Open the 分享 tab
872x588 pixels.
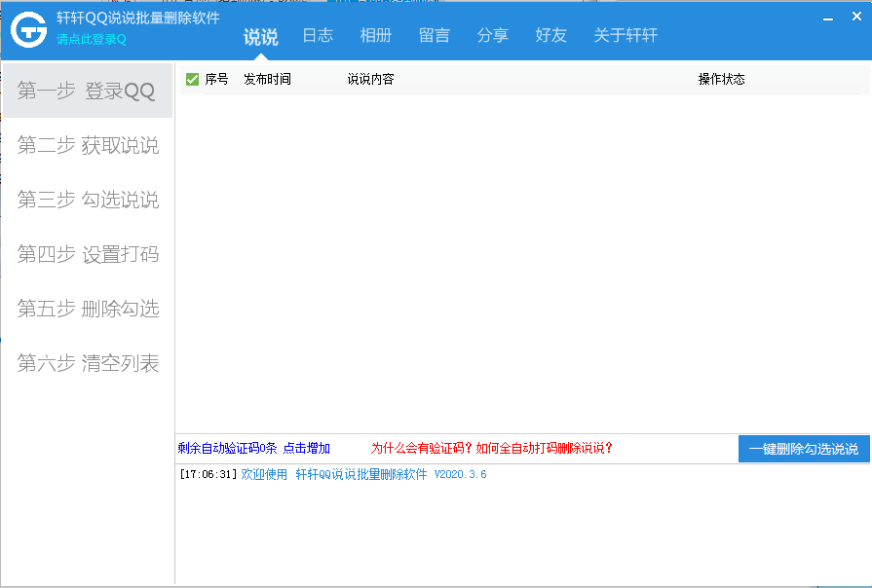493,36
